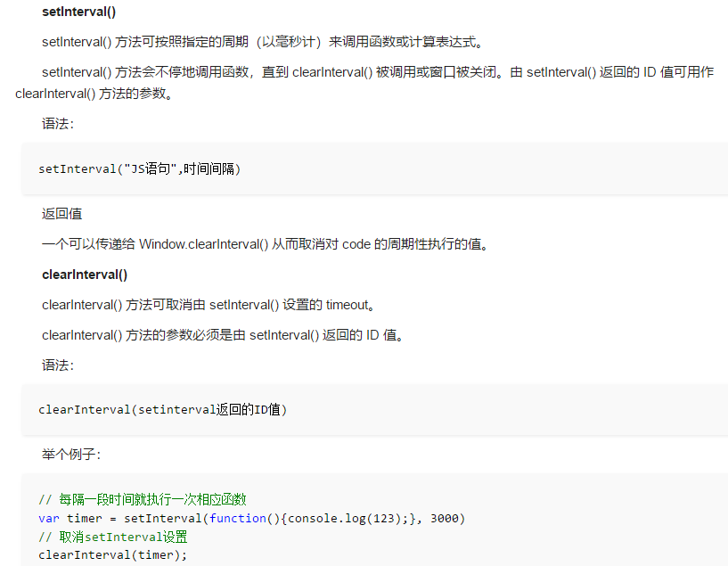Click the first "语法:" label above setInterval syntax
Screen dimensions: 728x566
click(x=58, y=124)
